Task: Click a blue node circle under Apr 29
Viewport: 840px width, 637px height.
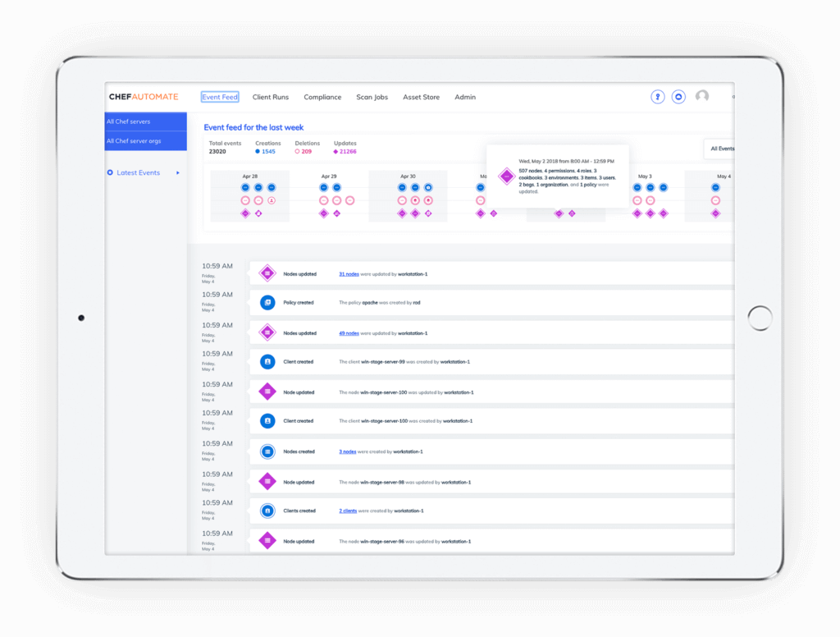Action: 322,187
